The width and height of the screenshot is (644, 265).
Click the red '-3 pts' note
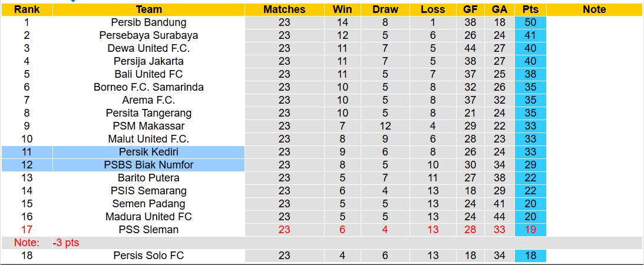click(x=65, y=243)
